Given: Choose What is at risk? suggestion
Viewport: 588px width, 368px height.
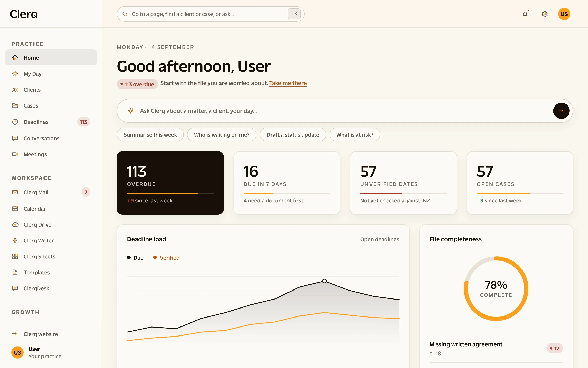Looking at the screenshot, I should (x=355, y=135).
